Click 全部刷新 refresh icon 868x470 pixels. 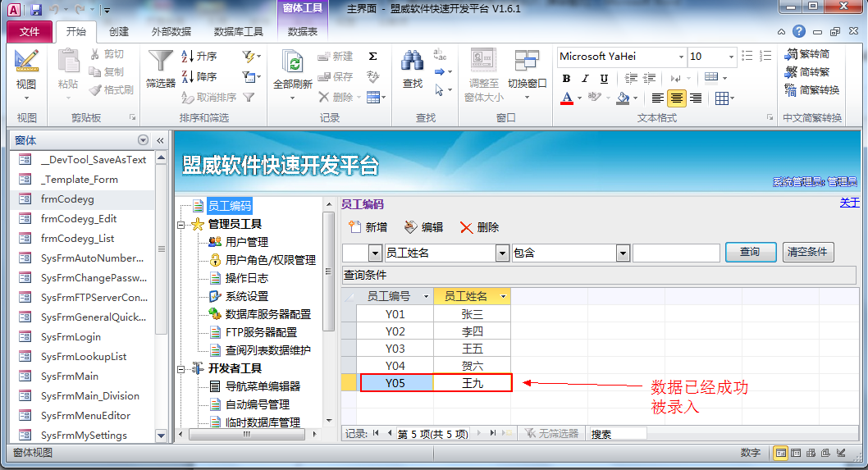tap(292, 62)
